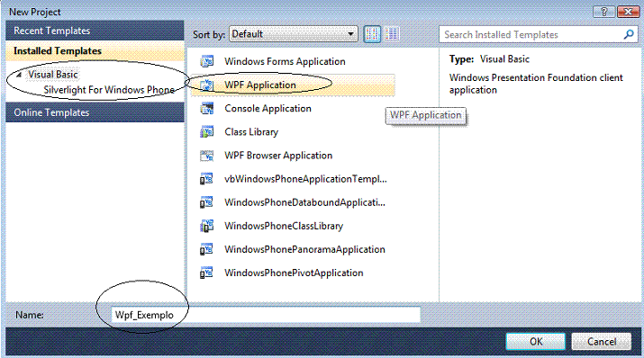Viewport: 644px width, 358px height.
Task: Click the WindowsPhonePivotApplication icon
Action: (206, 273)
